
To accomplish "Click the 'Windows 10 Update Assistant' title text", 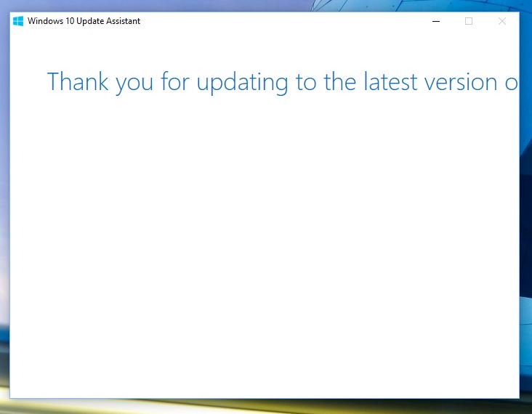I will point(84,21).
